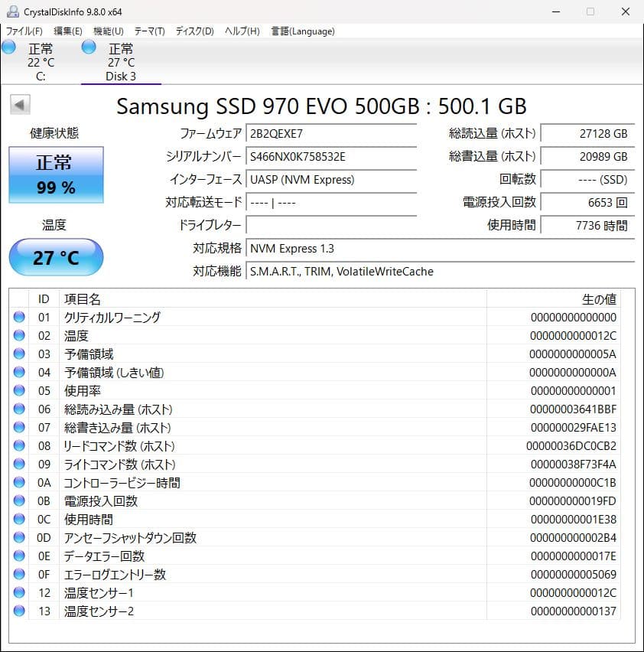Click the firmware field 2B2QEXE7
Image resolution: width=644 pixels, height=652 pixels.
point(331,133)
